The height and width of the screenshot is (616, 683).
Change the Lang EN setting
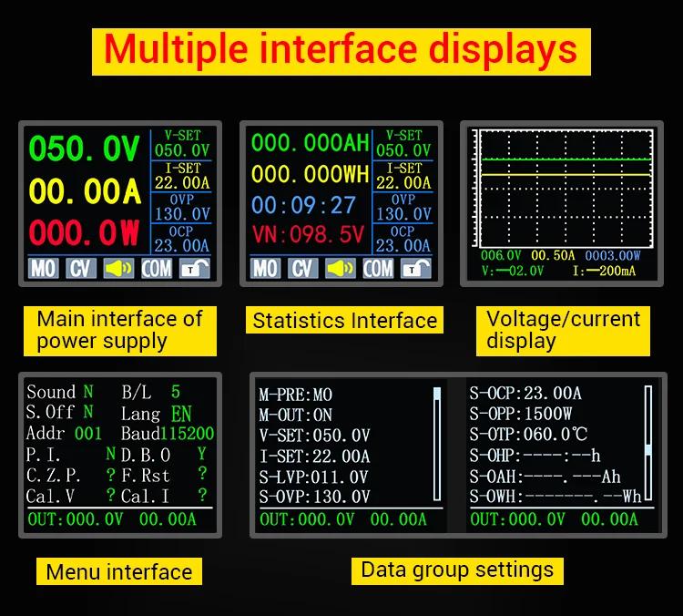(181, 414)
